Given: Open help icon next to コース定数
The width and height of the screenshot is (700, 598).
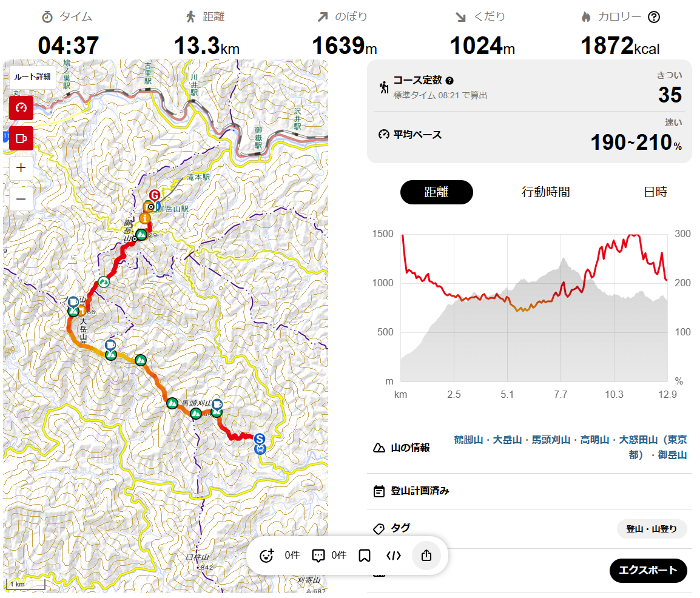Looking at the screenshot, I should (x=449, y=81).
